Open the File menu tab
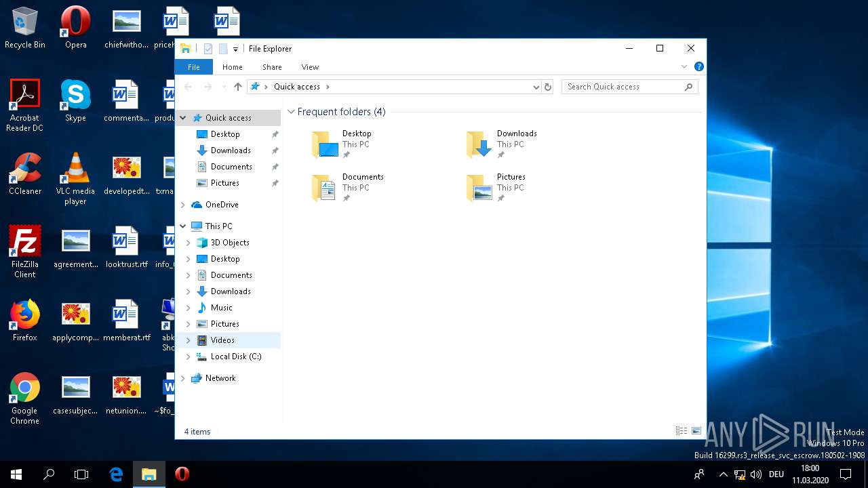868x488 pixels. click(194, 67)
